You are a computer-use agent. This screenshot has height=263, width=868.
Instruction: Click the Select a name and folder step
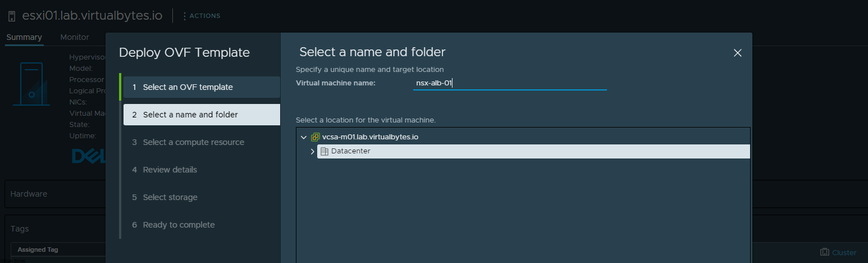coord(190,115)
